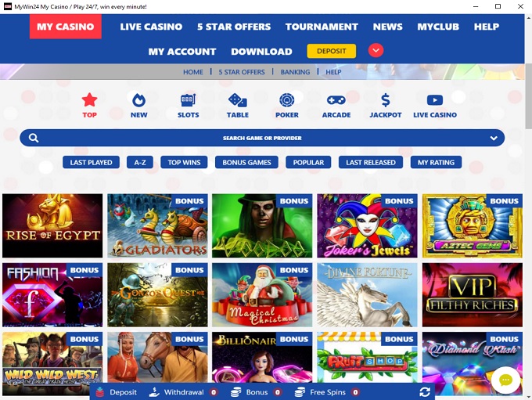Open the NEW games flame icon

138,100
